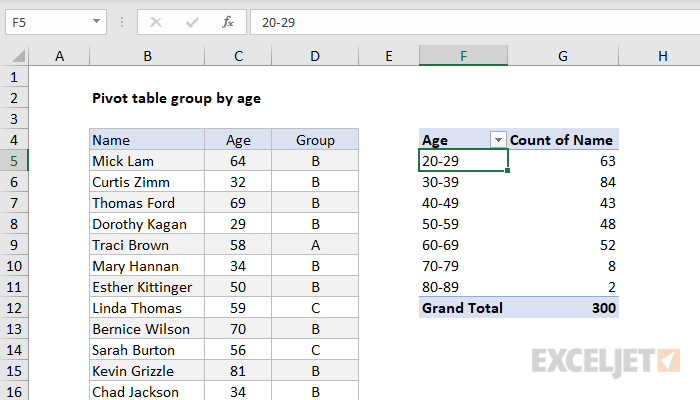The image size is (700, 400).
Task: Select the cell 'Kevin Grizzle'
Action: tap(147, 371)
